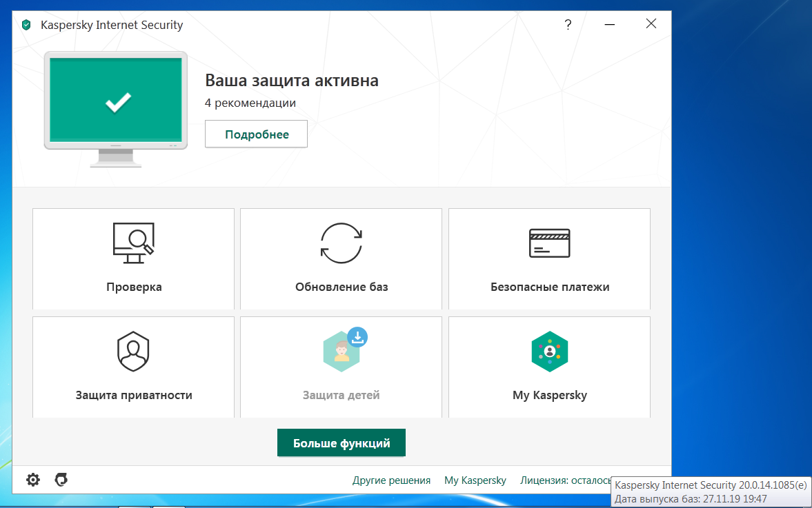
Task: Click the Лицензия license link
Action: pos(566,480)
